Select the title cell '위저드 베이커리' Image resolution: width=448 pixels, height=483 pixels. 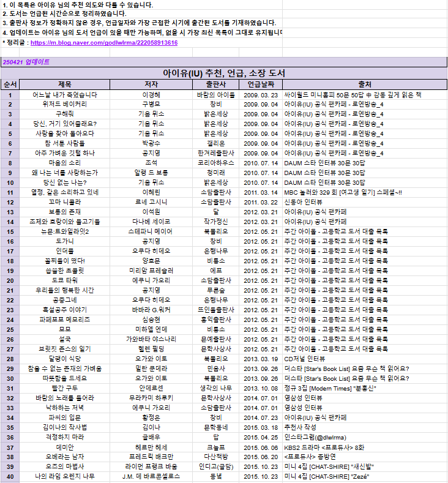65,105
